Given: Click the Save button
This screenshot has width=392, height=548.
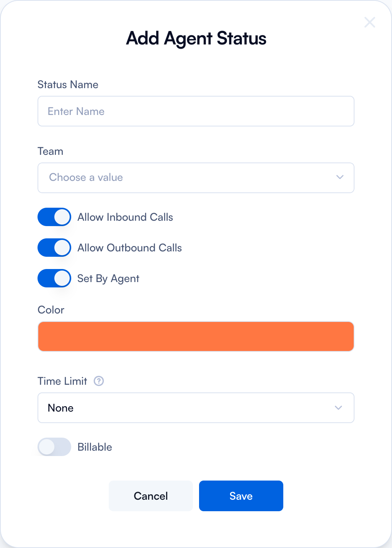Looking at the screenshot, I should (x=241, y=495).
